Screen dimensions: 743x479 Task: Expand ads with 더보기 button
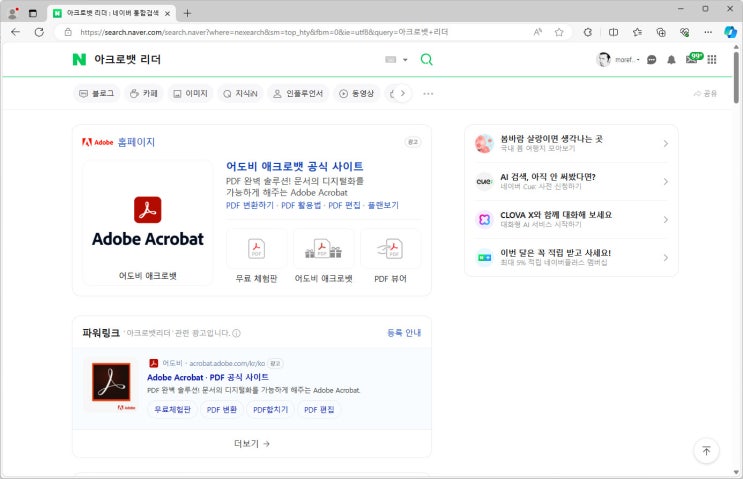click(x=252, y=443)
